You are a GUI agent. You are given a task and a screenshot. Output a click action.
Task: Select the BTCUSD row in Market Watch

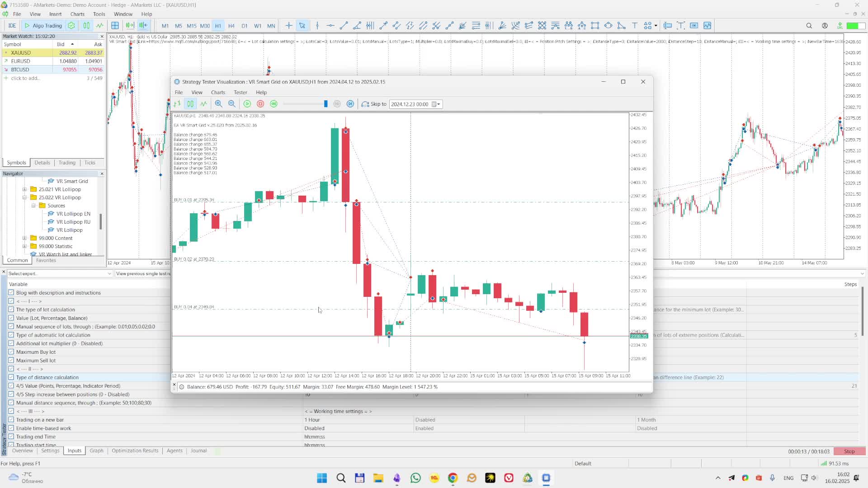point(53,70)
